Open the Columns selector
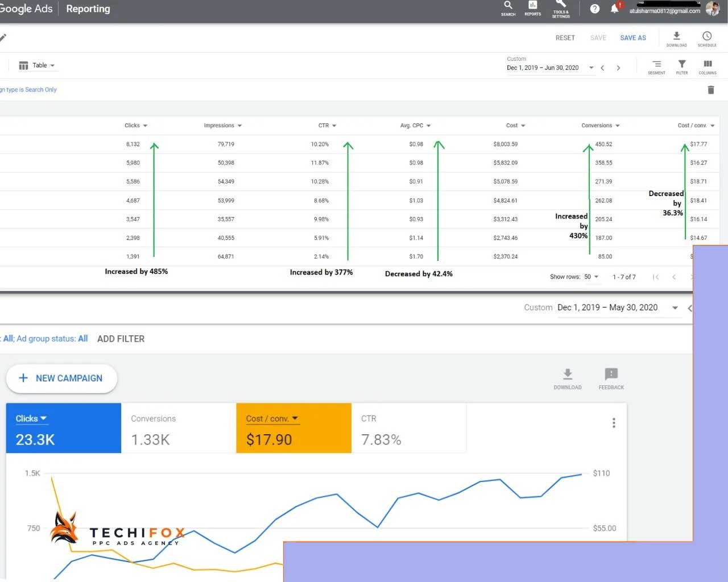Viewport: 728px width, 582px height. [x=708, y=66]
